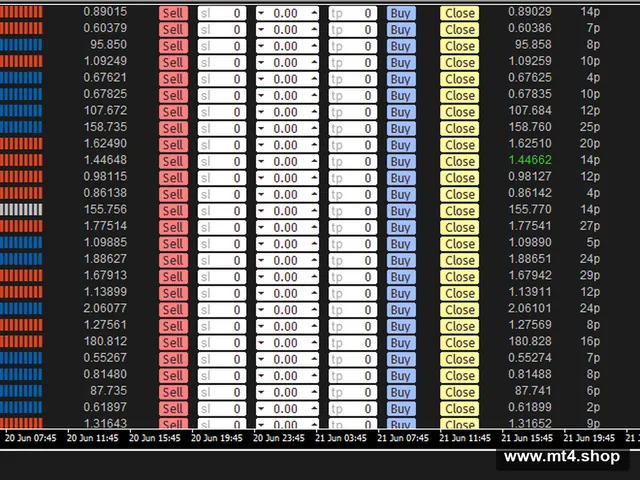The image size is (640, 480).
Task: Click tp field in 1.13899 row
Action: (x=353, y=293)
